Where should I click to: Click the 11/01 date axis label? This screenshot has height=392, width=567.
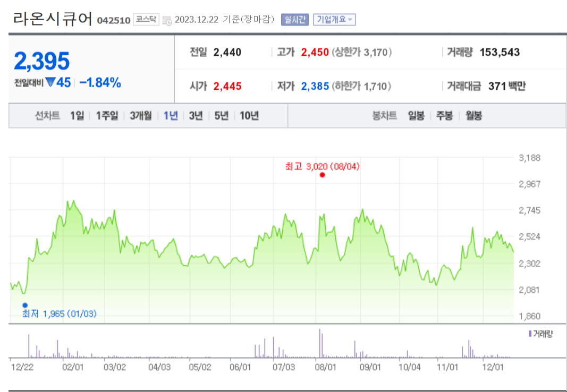point(447,368)
